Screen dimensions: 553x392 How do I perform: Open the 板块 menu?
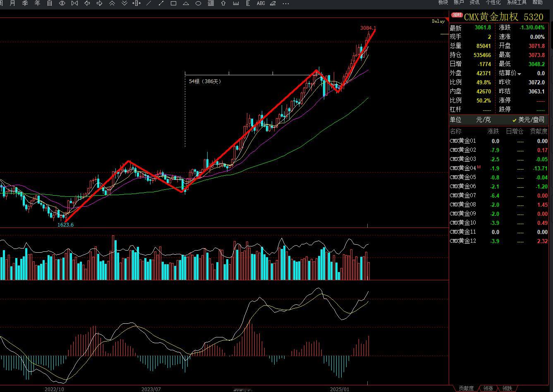443,2
